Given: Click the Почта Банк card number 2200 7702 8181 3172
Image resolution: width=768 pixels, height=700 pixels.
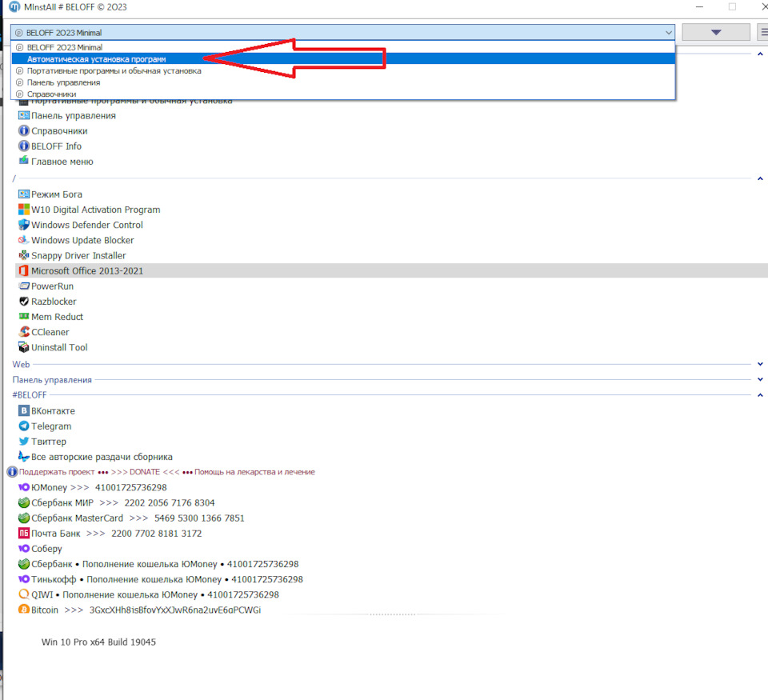Looking at the screenshot, I should click(156, 534).
